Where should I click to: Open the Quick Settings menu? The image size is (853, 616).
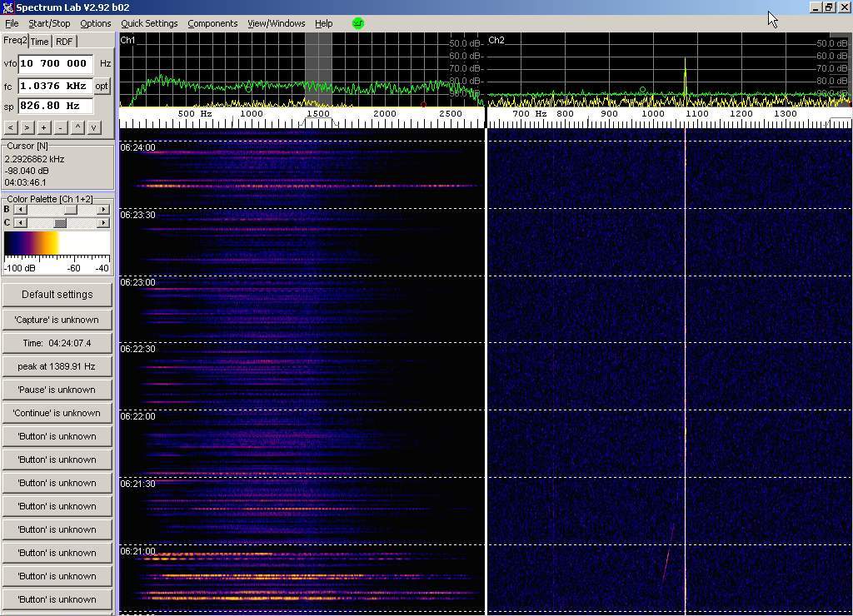[149, 23]
